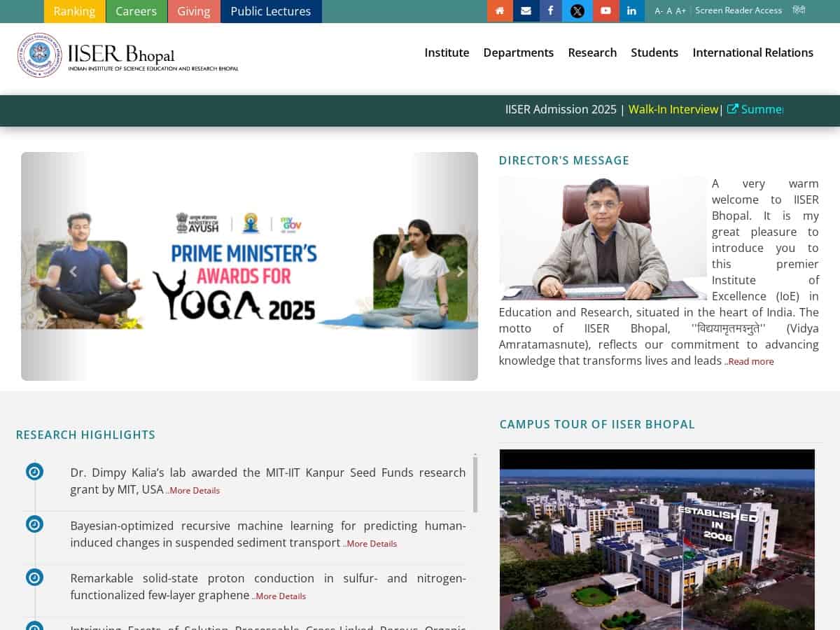Go to the previous carousel slide
The height and width of the screenshot is (630, 840).
(x=73, y=272)
